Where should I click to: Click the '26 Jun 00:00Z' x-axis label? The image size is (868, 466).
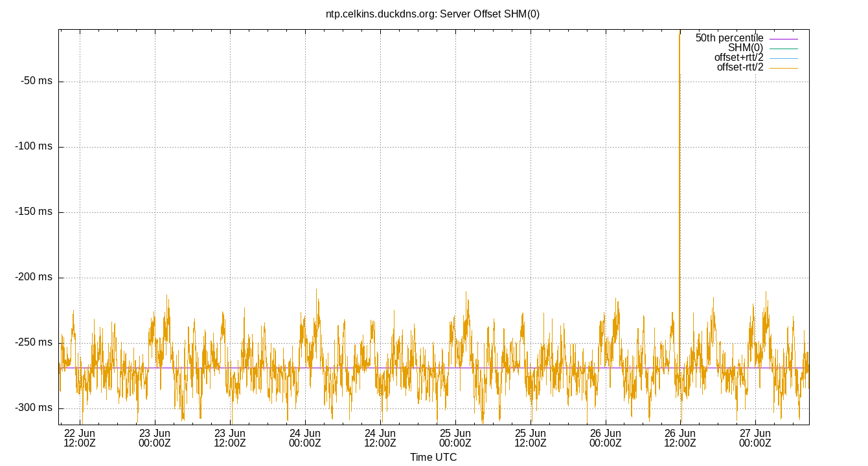coord(606,438)
